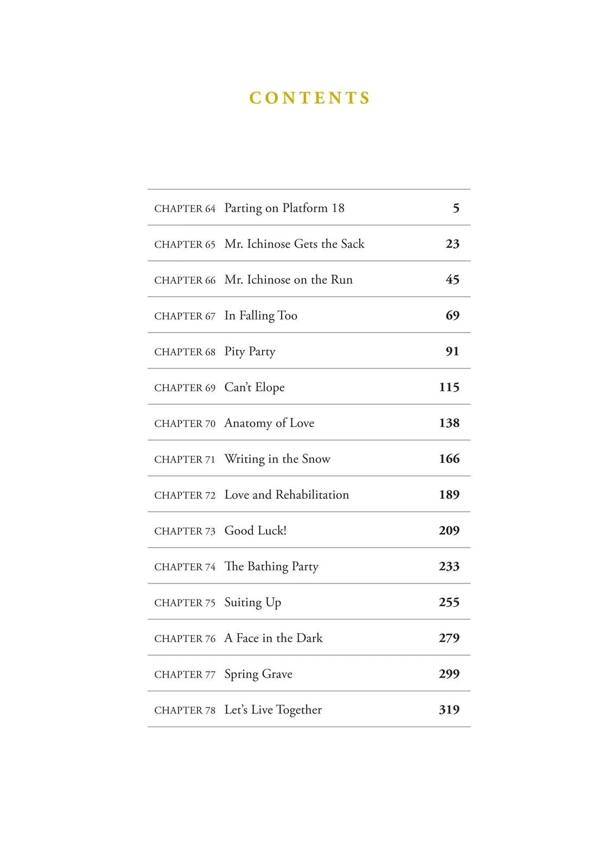The height and width of the screenshot is (868, 605).
Task: Open the In Falling Too chapter
Action: 309,315
